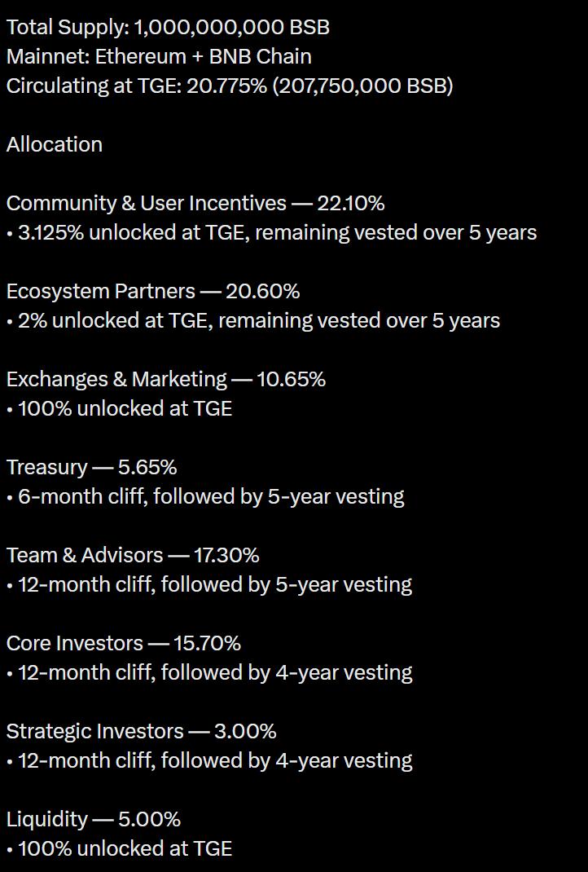This screenshot has width=588, height=872.
Task: Select the Circulating at TGE 20.775% line
Action: click(x=230, y=86)
